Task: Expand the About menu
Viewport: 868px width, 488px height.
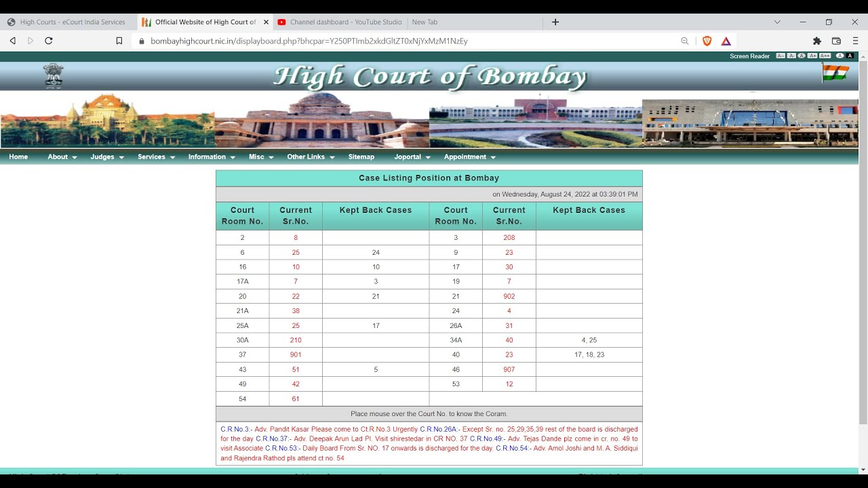Action: pos(62,157)
